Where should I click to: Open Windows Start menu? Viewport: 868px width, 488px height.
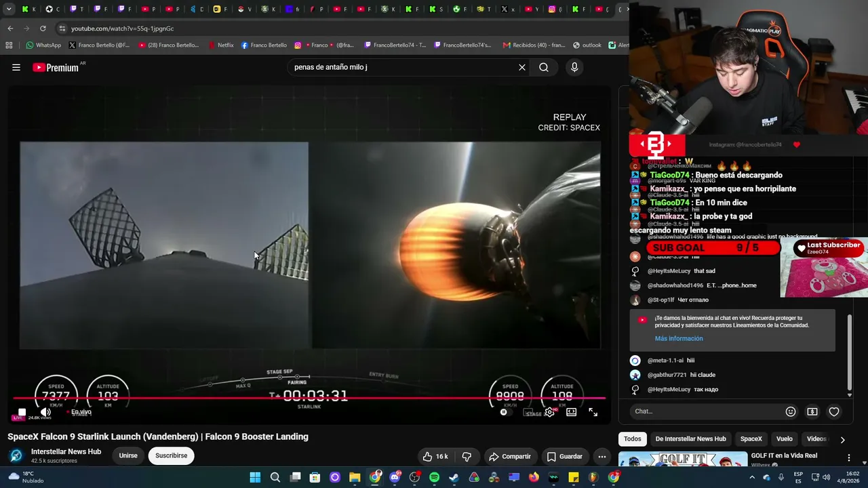coord(255,477)
